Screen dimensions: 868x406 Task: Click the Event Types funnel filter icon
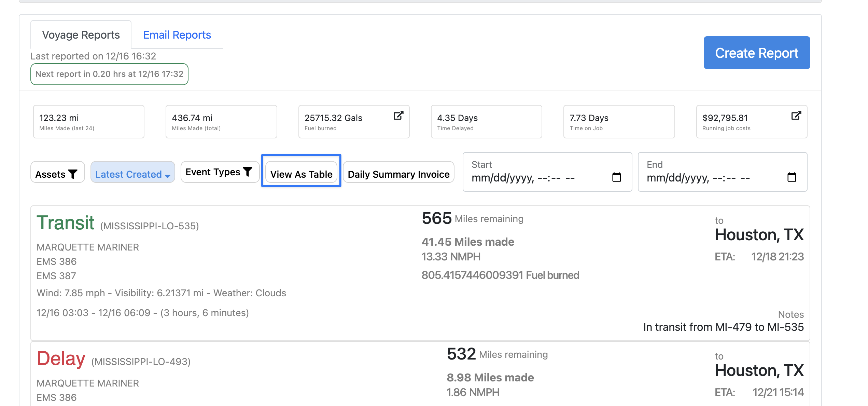click(248, 172)
